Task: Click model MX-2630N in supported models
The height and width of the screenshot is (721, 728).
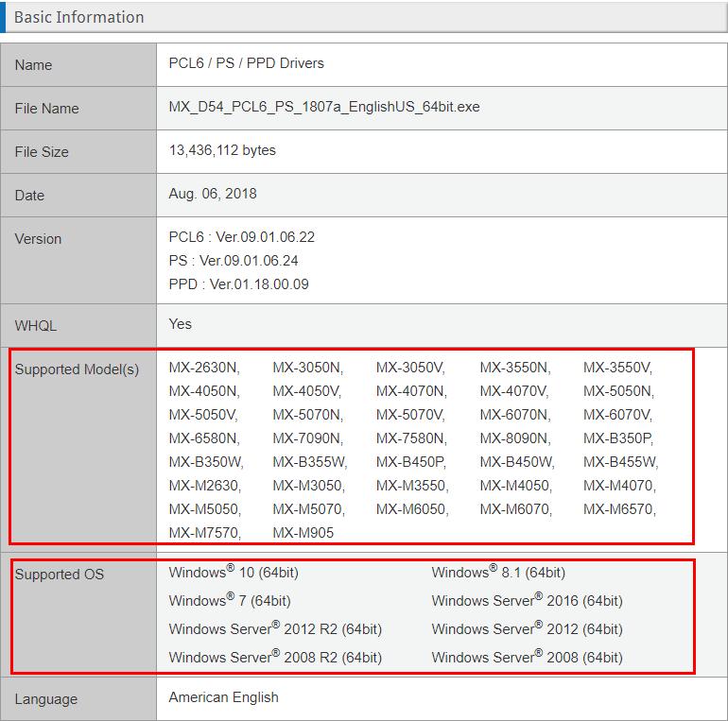Action: [204, 368]
